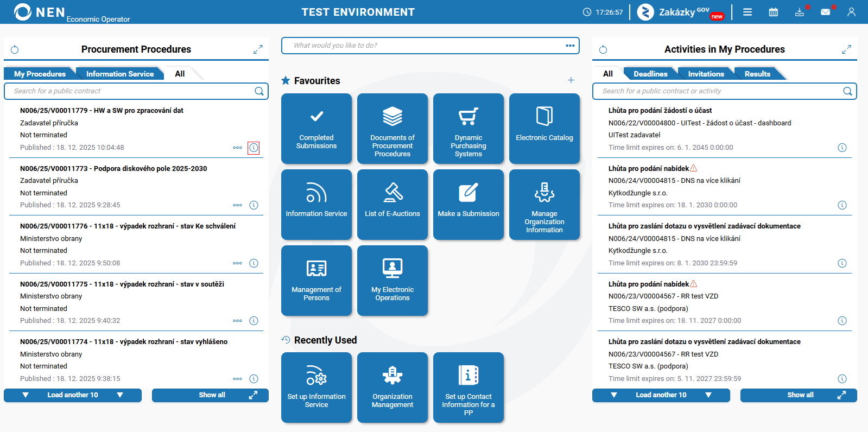Click the calendar icon in header

pyautogui.click(x=774, y=12)
